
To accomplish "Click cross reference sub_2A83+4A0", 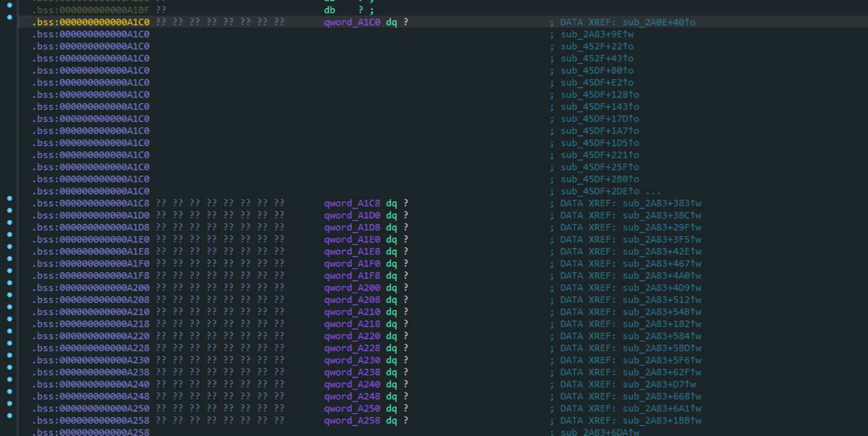I will pos(662,276).
